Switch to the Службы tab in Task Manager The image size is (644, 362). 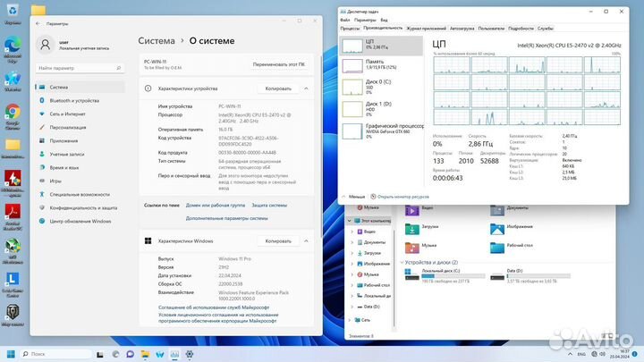[546, 29]
